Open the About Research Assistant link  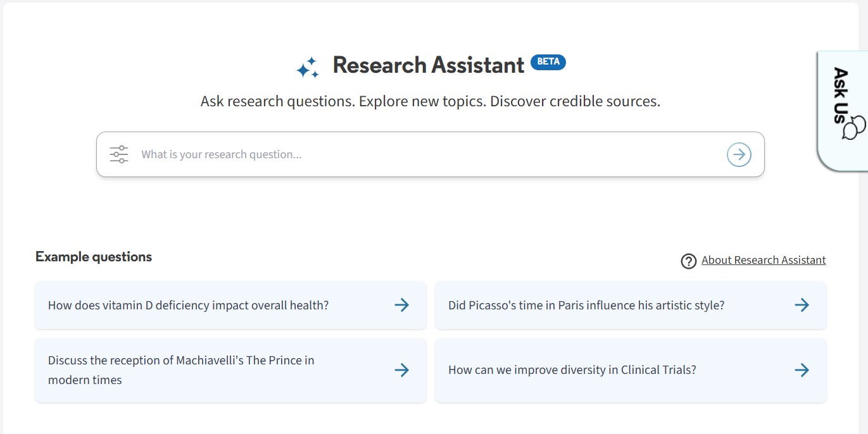coord(764,259)
